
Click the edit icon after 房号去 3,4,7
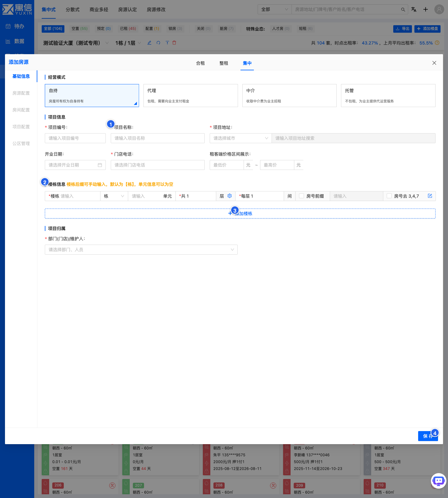tap(430, 196)
